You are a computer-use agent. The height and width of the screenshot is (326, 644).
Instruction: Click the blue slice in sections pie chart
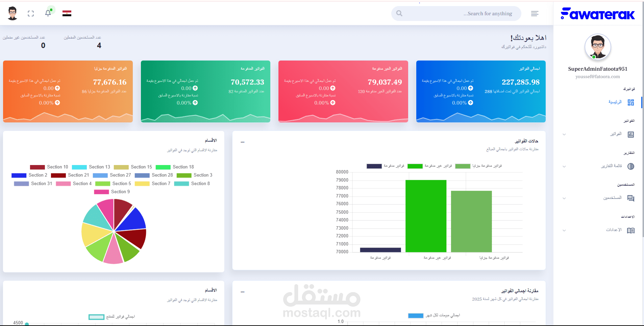(134, 220)
